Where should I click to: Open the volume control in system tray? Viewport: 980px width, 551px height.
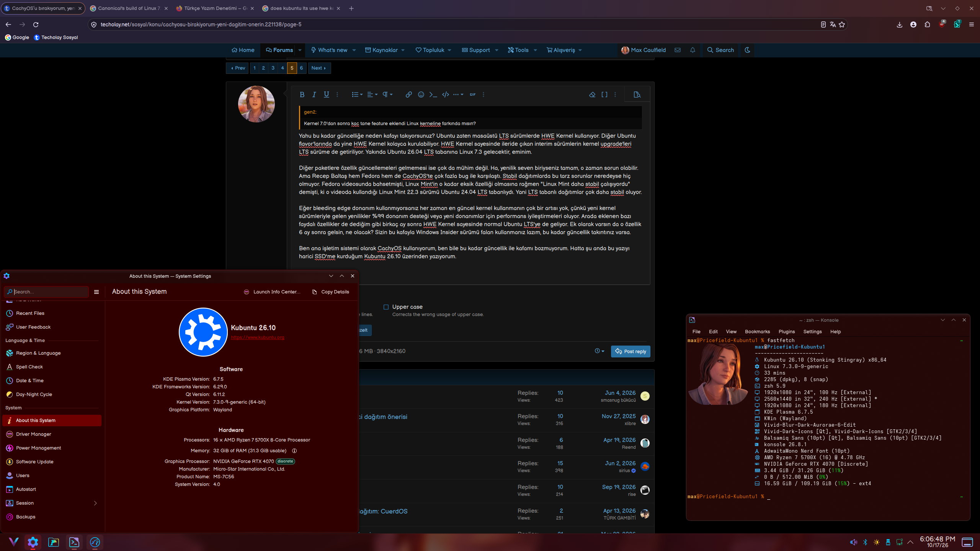(x=853, y=542)
